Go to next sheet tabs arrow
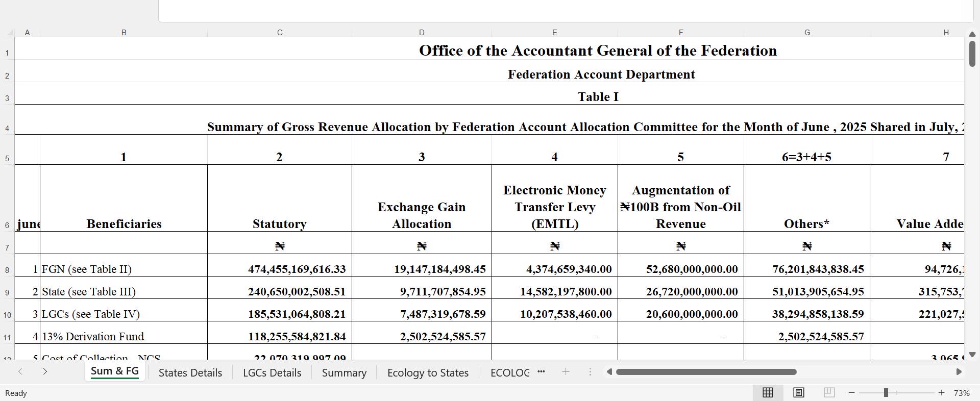The height and width of the screenshot is (401, 980). click(x=45, y=372)
